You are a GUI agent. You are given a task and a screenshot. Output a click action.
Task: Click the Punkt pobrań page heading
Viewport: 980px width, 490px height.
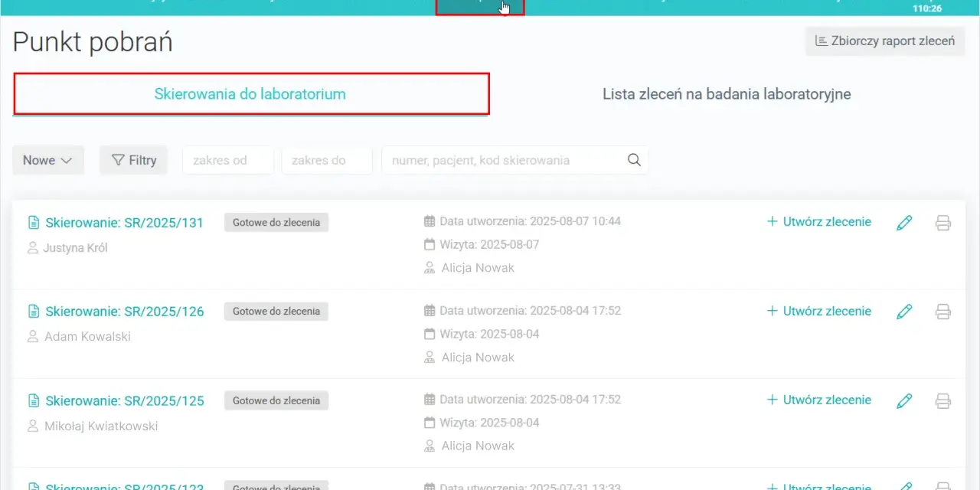click(x=93, y=41)
